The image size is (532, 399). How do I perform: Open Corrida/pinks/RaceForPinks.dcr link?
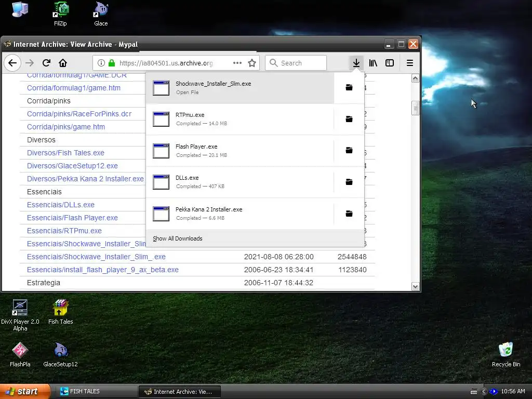79,114
